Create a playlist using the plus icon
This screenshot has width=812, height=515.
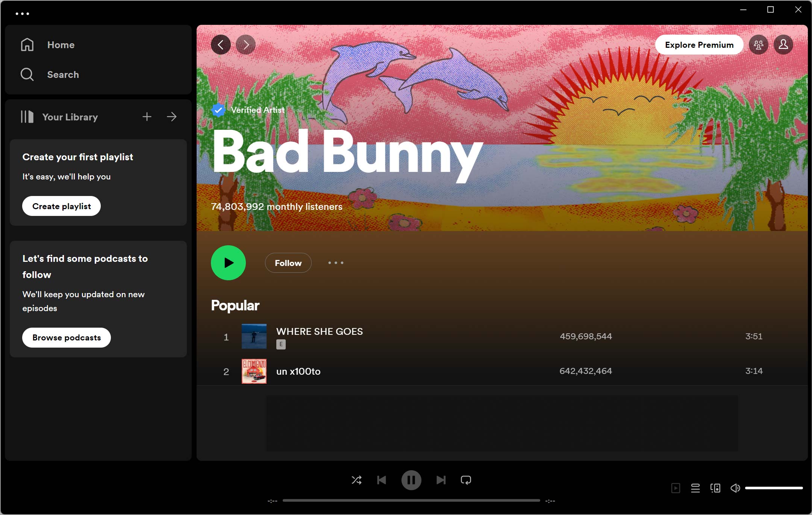pos(147,117)
